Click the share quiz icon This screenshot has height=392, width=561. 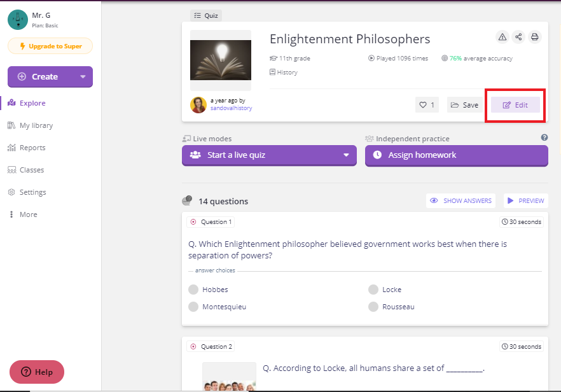point(518,37)
